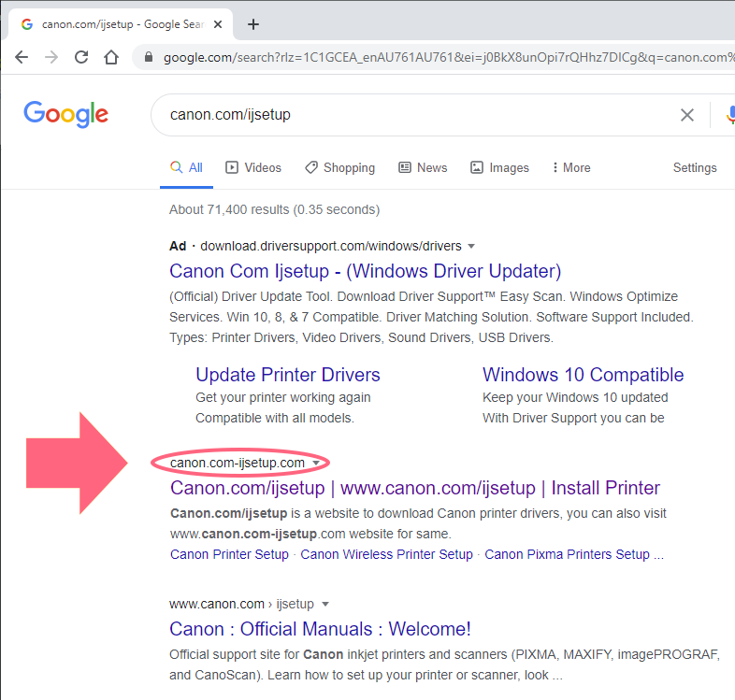Open a new tab with the plus button
This screenshot has height=700, width=735.
[x=253, y=24]
